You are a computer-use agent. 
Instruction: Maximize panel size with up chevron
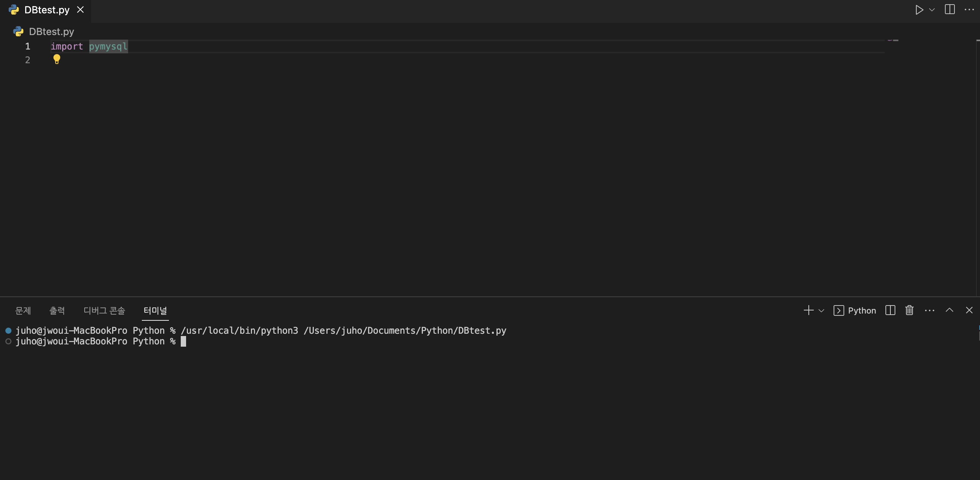(949, 310)
